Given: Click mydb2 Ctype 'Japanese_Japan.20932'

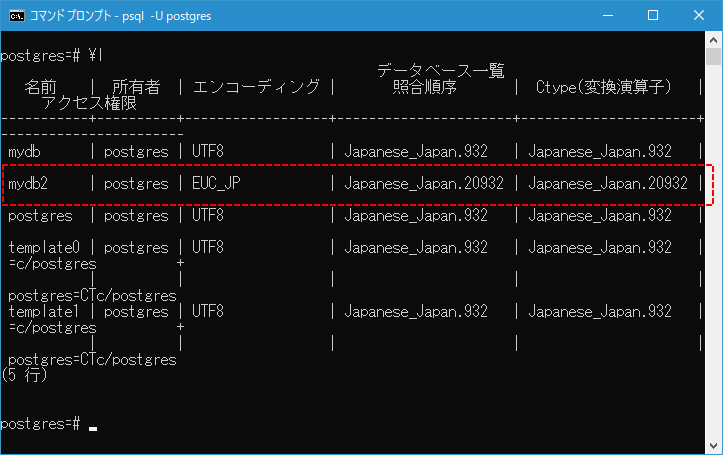Looking at the screenshot, I should pos(608,183).
